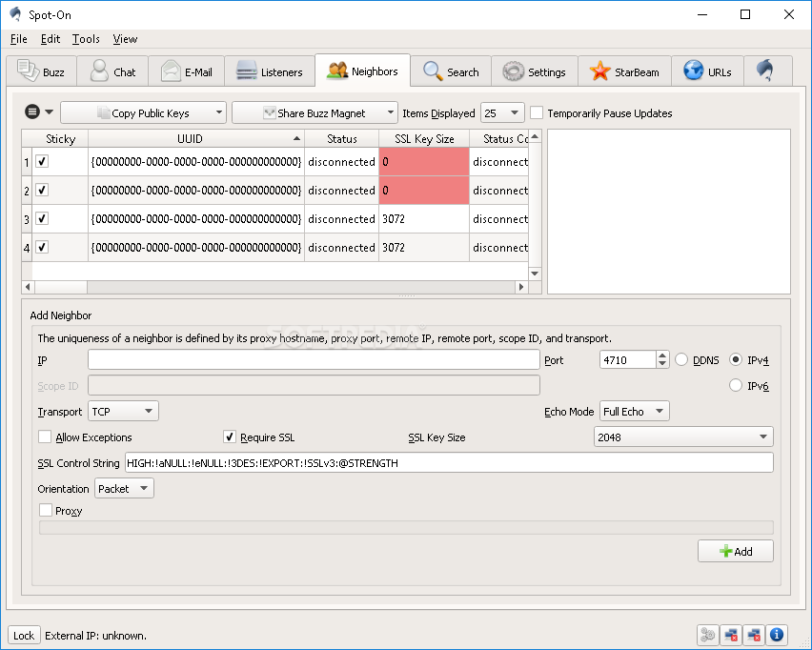This screenshot has height=650, width=812.
Task: Enable the Proxy checkbox
Action: click(46, 510)
